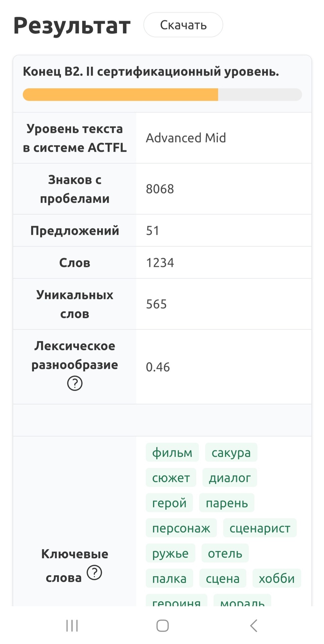Tap the Android back arrow
Viewport: 324px width, 644px height.
pyautogui.click(x=254, y=626)
